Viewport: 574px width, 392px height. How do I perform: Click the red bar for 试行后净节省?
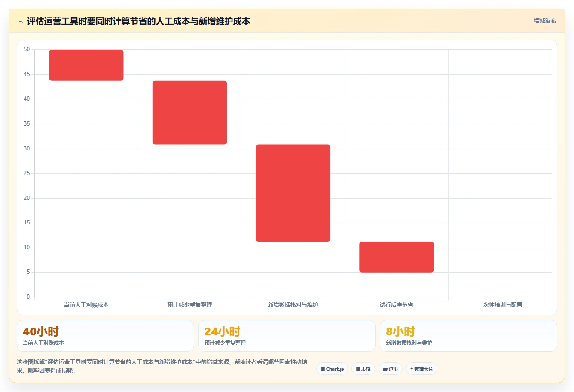(397, 257)
